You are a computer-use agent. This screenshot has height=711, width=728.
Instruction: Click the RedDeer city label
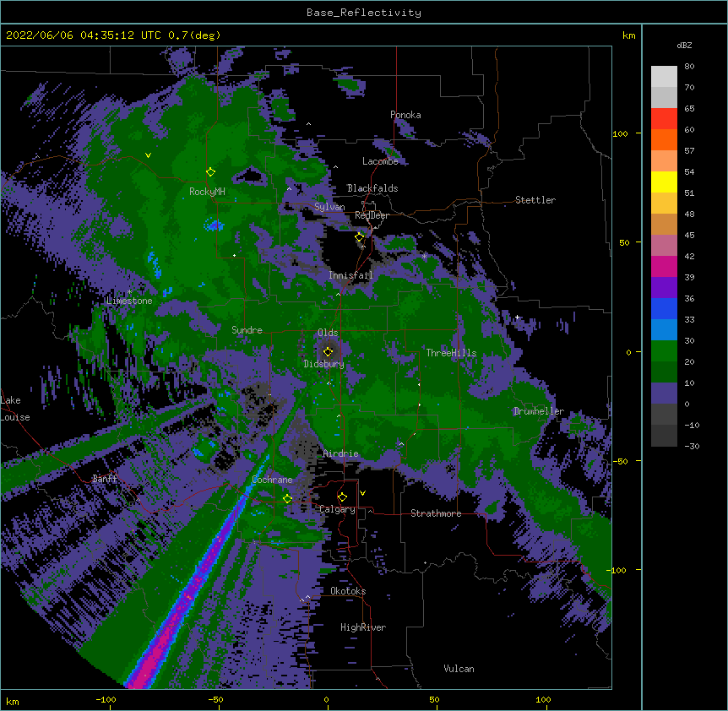click(372, 215)
